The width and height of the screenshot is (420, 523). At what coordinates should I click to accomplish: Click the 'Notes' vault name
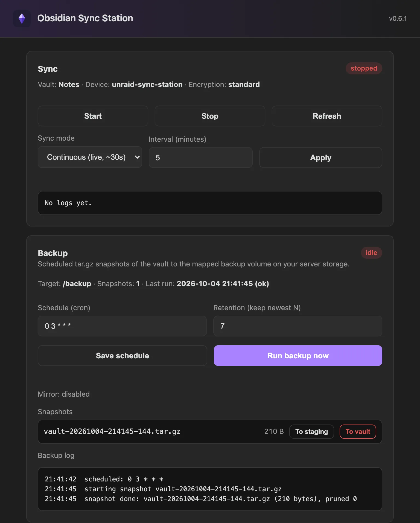point(69,85)
